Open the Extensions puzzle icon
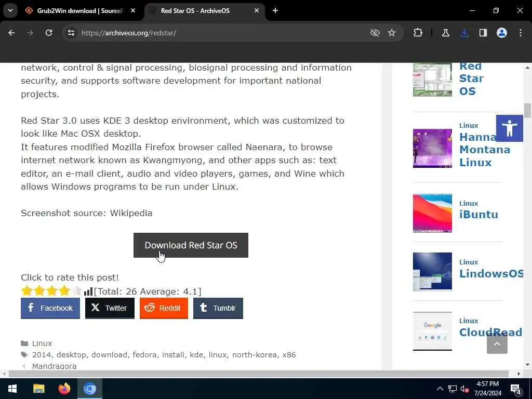This screenshot has width=532, height=399. [x=418, y=33]
